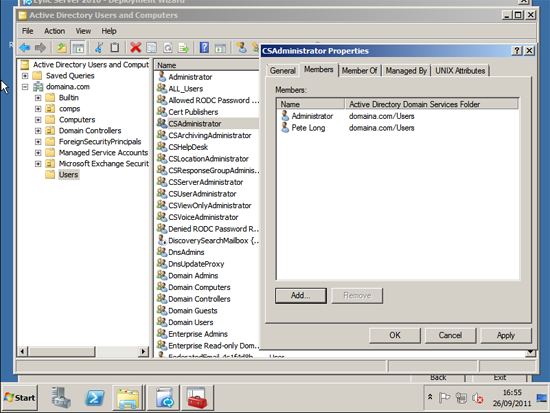Image resolution: width=550 pixels, height=413 pixels.
Task: Click the OK button
Action: coord(395,335)
